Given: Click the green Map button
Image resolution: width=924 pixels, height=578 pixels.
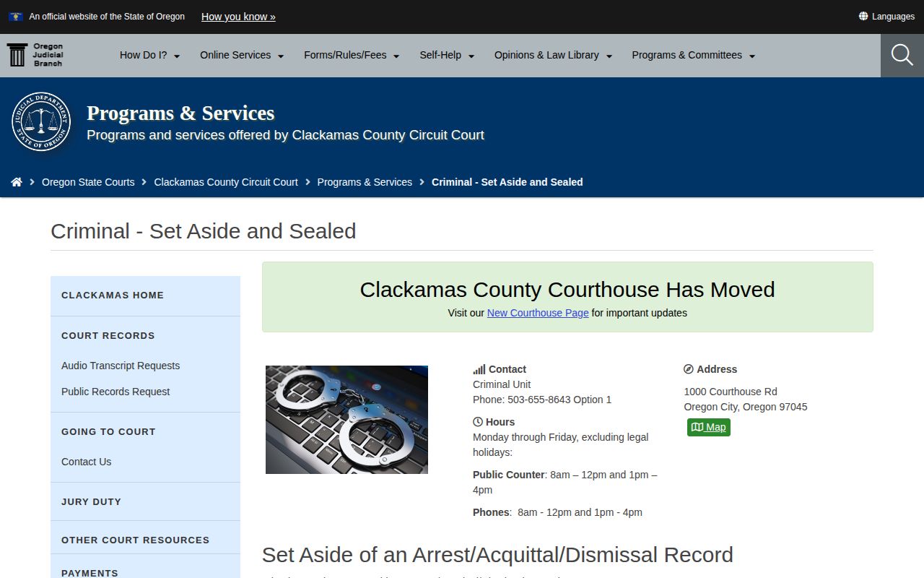Looking at the screenshot, I should 709,427.
